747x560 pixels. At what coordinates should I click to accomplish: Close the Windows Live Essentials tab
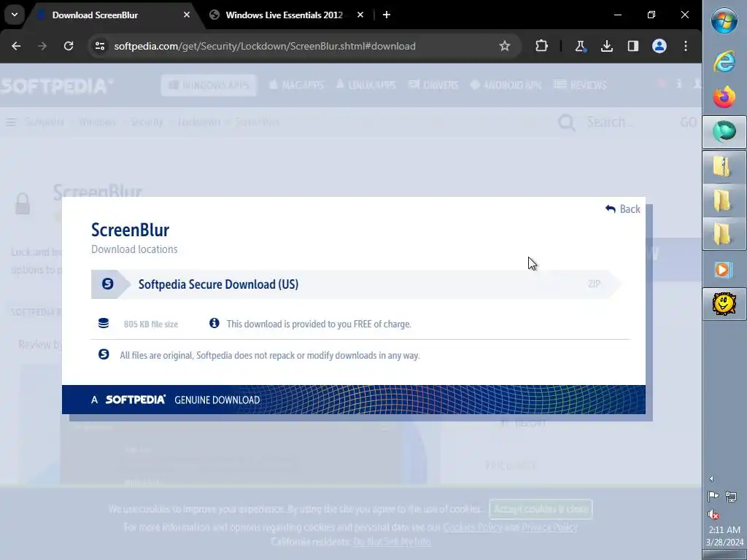tap(360, 15)
